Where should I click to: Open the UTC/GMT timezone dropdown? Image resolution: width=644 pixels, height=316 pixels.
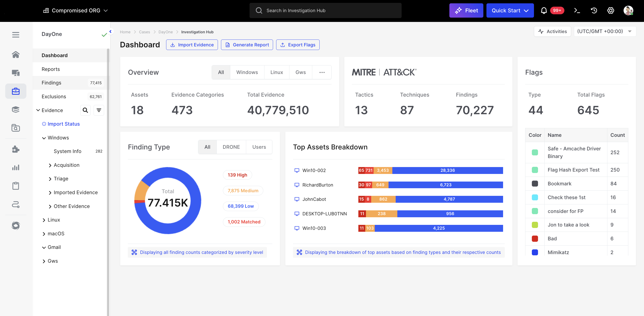[x=604, y=32]
